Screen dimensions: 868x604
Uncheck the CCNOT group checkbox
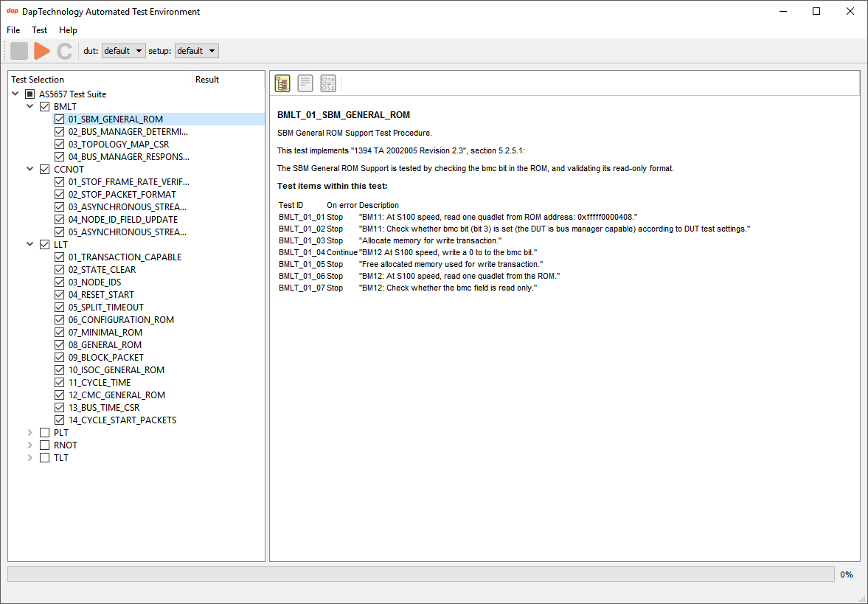pos(45,169)
